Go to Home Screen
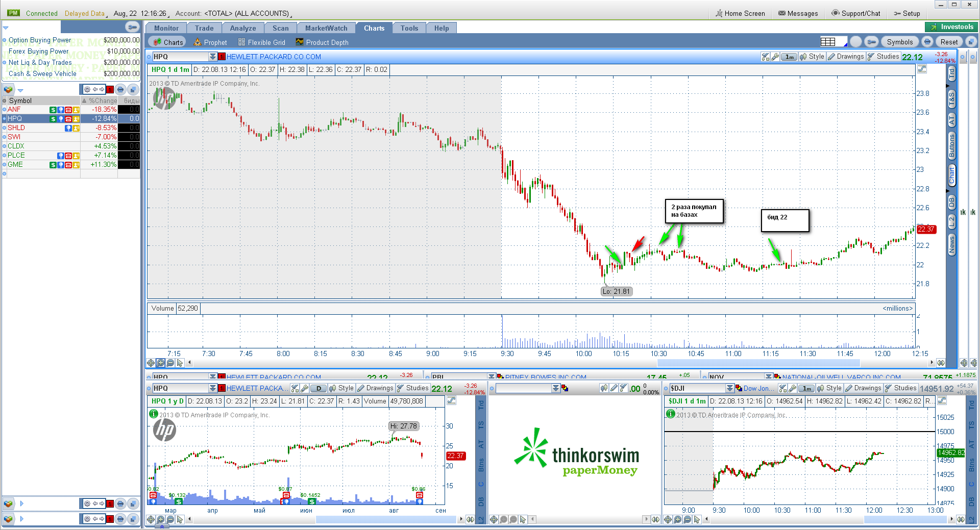The image size is (980, 530). click(740, 13)
